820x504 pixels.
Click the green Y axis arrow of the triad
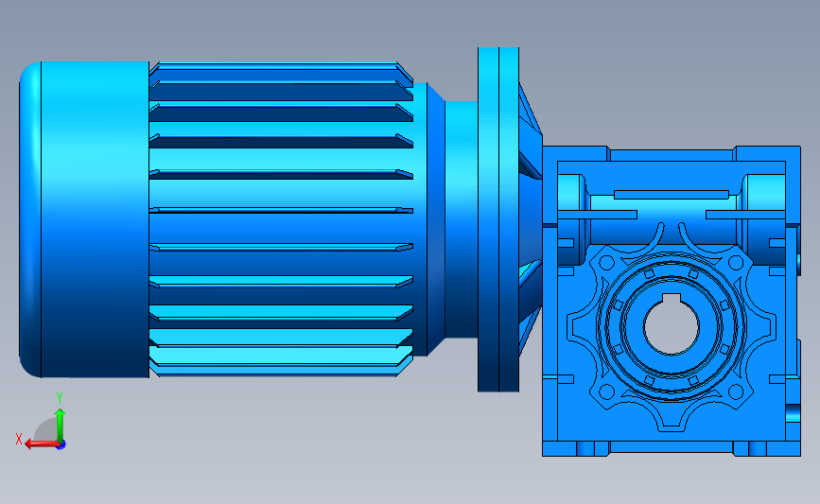(x=61, y=425)
